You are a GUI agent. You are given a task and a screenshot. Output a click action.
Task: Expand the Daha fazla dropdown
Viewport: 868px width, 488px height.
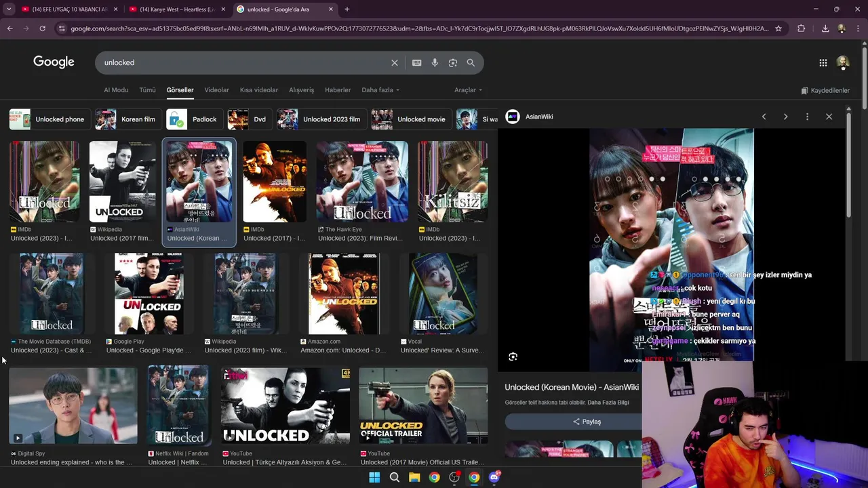point(380,90)
